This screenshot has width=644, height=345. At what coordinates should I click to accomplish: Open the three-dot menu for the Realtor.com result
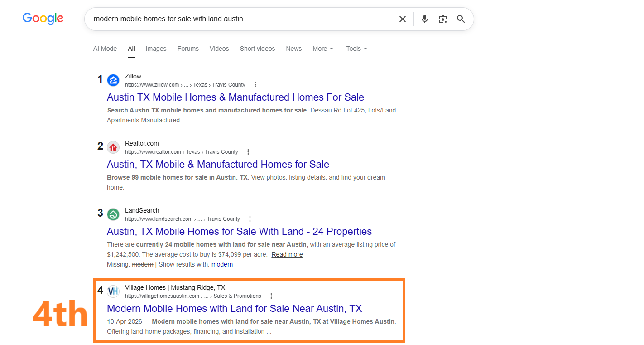coord(248,152)
